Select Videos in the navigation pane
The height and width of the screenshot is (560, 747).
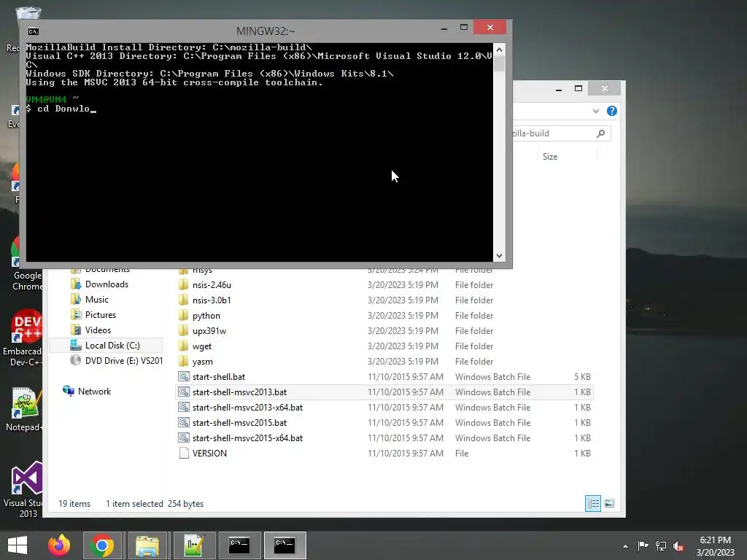tap(98, 330)
